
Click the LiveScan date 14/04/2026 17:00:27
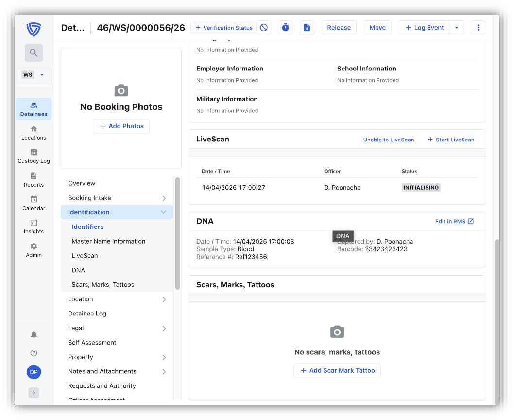tap(233, 187)
